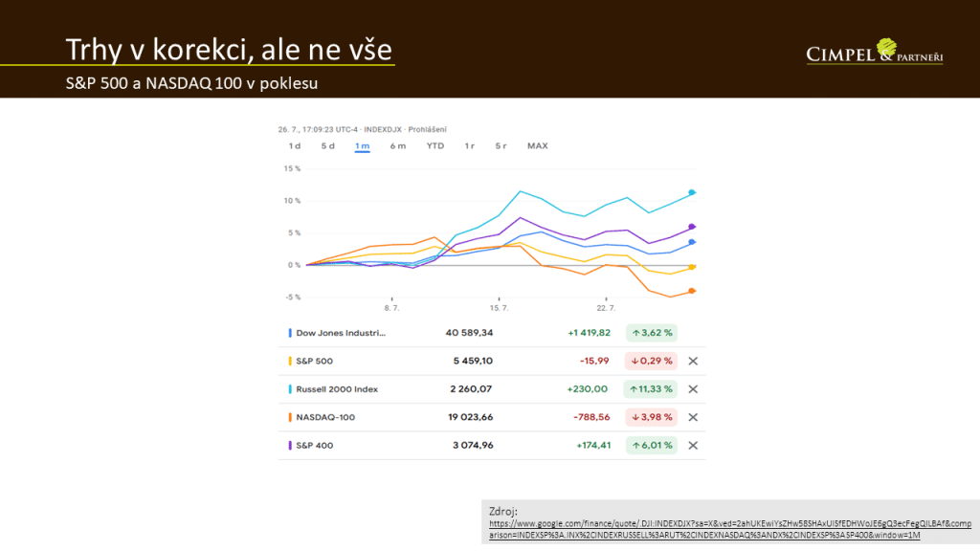Click the orange NASDAQ-100 line endpoint dot
980x551 pixels.
point(692,291)
